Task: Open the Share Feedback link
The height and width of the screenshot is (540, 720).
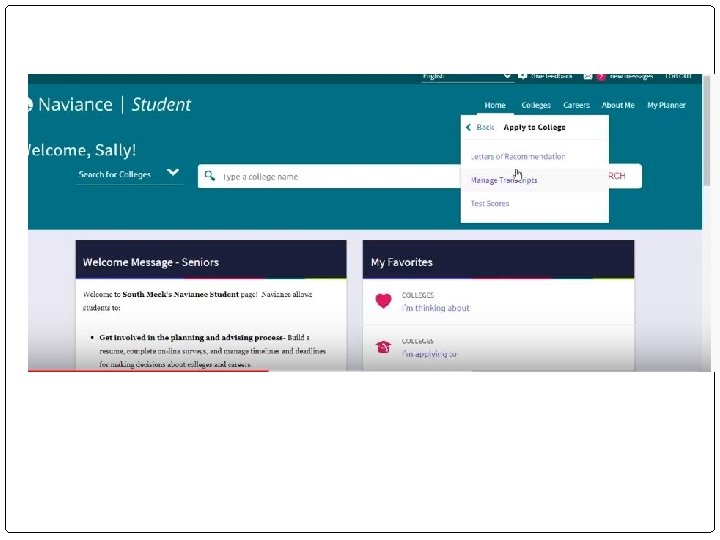Action: point(551,76)
